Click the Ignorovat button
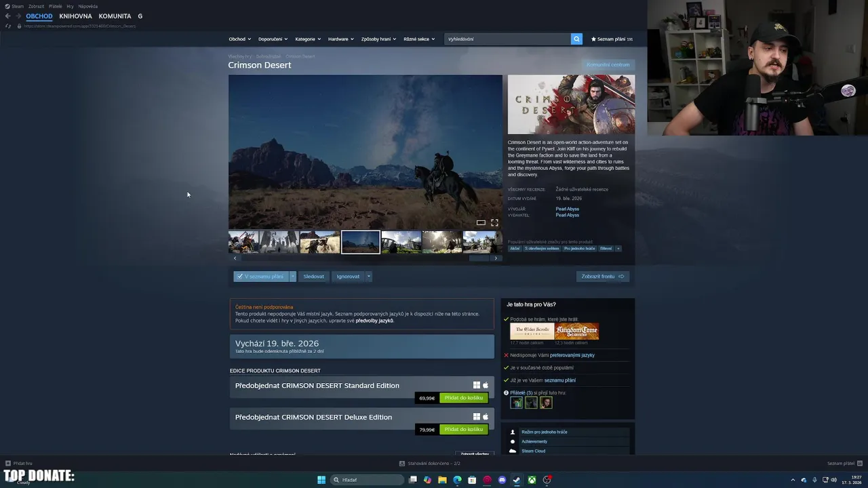 click(x=348, y=277)
